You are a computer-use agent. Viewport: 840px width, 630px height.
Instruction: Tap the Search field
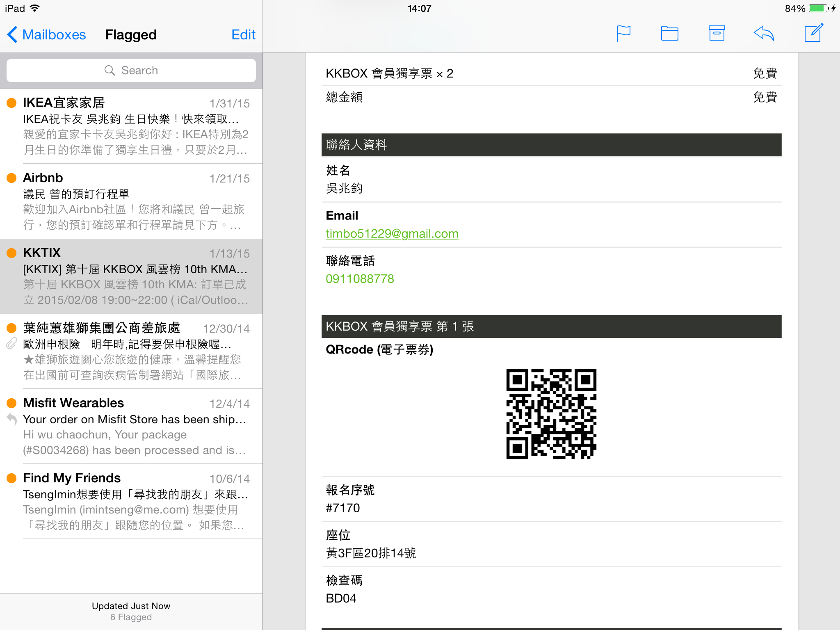tap(131, 71)
